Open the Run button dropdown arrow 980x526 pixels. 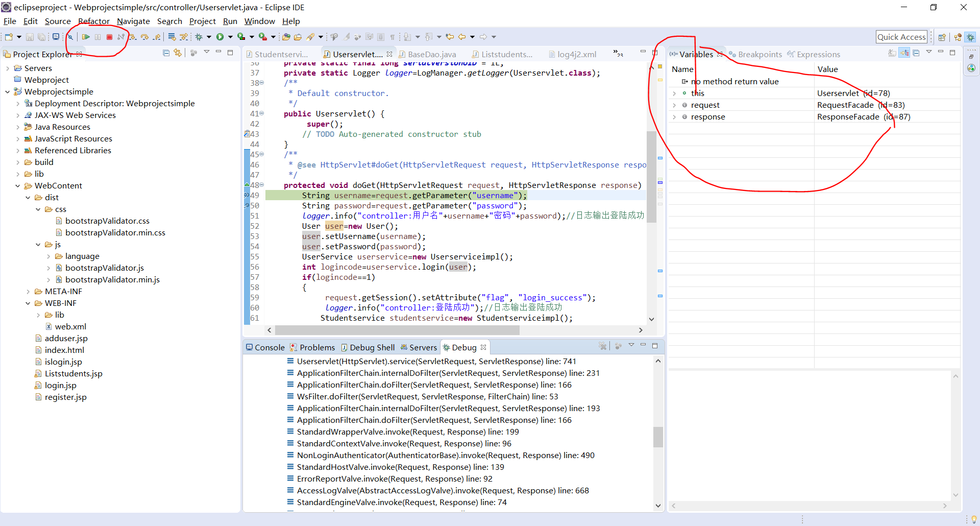click(230, 37)
